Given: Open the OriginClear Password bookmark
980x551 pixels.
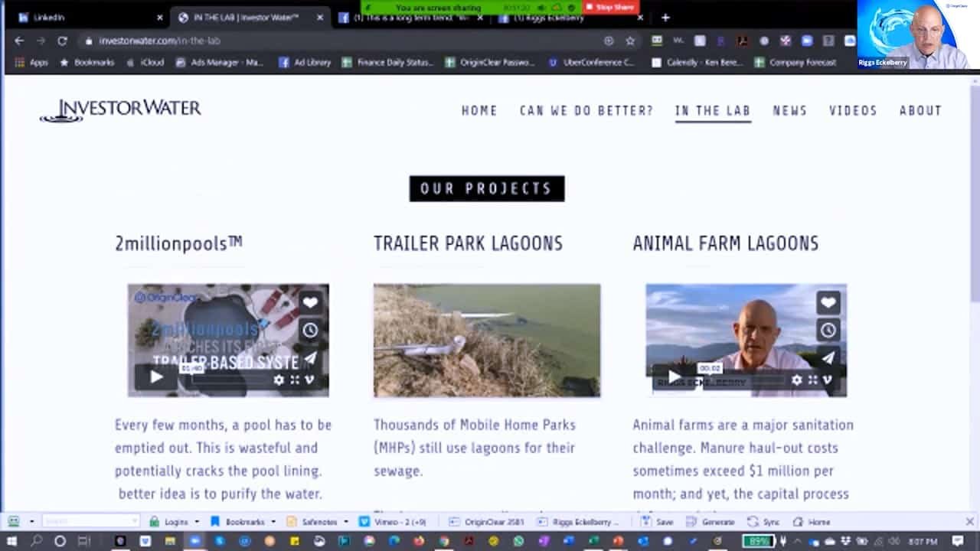Looking at the screenshot, I should point(492,63).
